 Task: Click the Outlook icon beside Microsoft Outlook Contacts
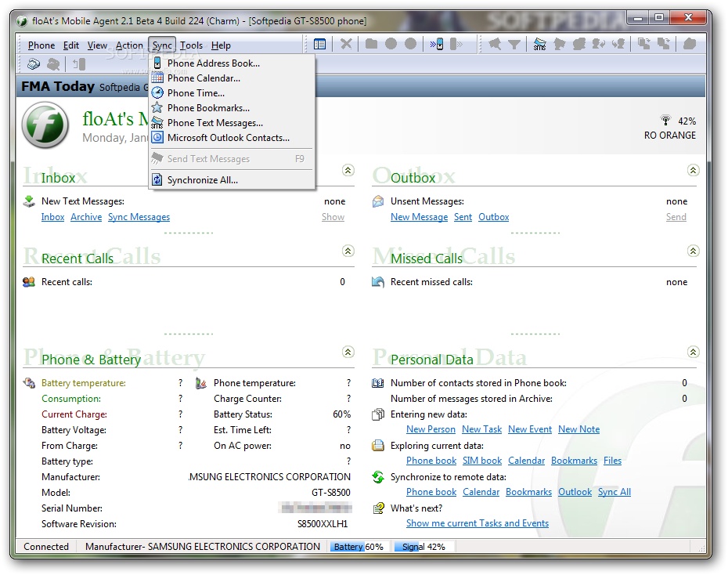[157, 137]
